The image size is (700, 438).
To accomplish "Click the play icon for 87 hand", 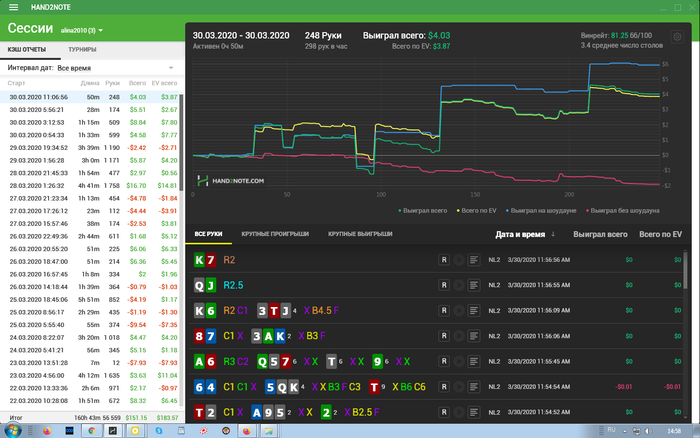I will tap(458, 336).
